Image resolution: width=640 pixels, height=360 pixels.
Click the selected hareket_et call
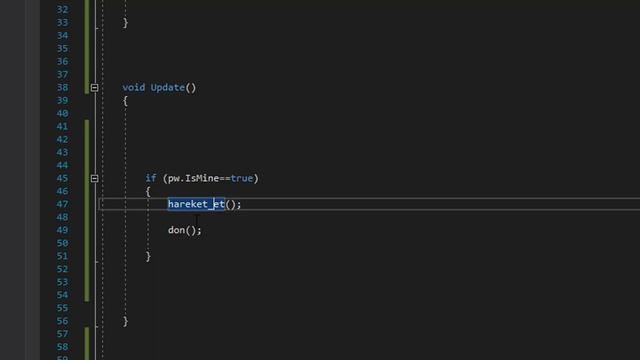pos(196,204)
